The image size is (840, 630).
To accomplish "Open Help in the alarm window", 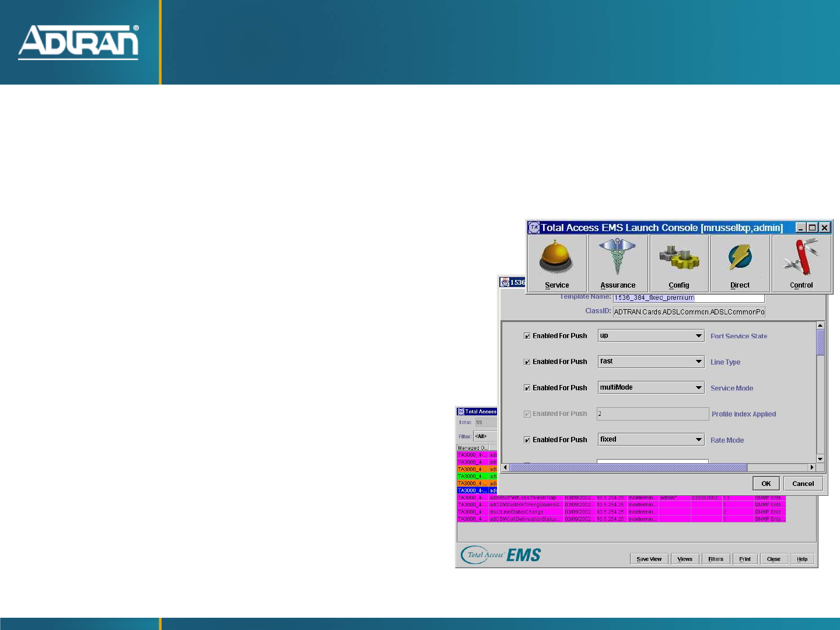I will coord(802,559).
